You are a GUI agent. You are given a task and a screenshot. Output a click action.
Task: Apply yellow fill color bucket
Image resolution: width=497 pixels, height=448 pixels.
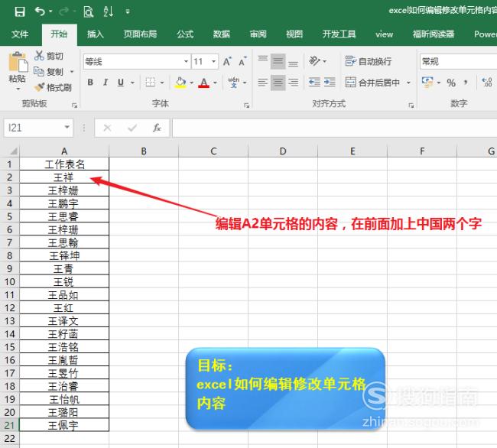(180, 83)
